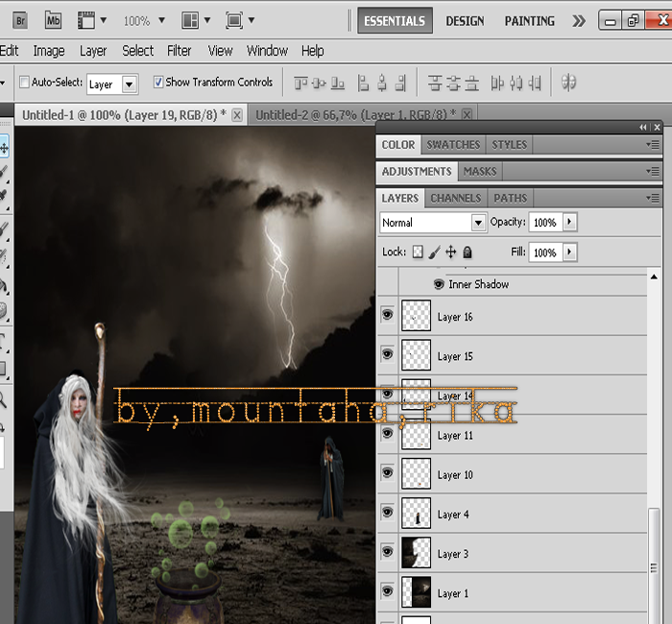Toggle Inner Shadow effect visibility
The width and height of the screenshot is (672, 624).
coord(439,284)
